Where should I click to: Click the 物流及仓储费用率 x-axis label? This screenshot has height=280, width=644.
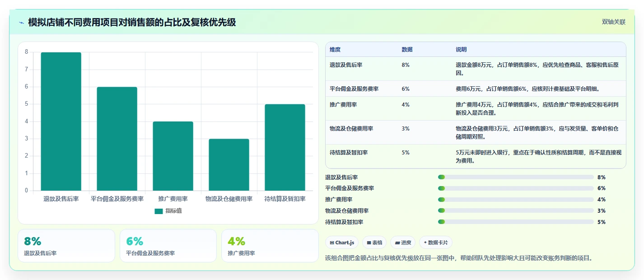(x=229, y=199)
